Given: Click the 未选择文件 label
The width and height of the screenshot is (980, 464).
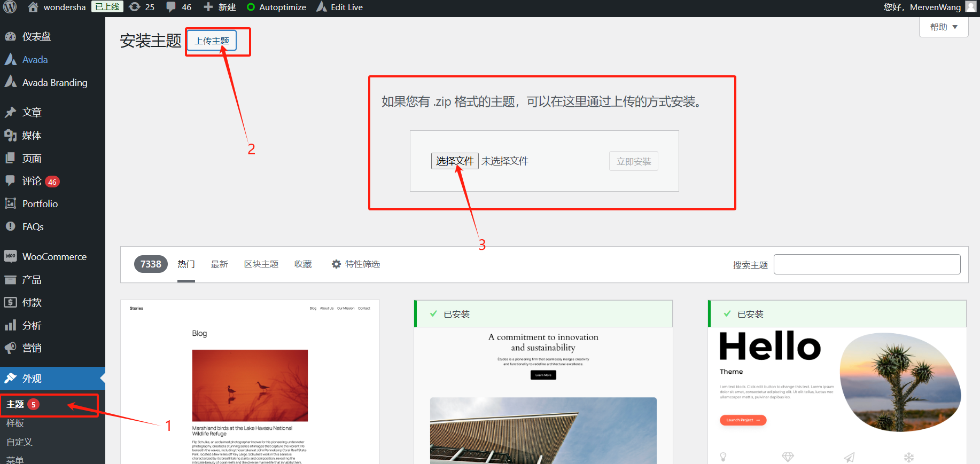Looking at the screenshot, I should [x=504, y=161].
